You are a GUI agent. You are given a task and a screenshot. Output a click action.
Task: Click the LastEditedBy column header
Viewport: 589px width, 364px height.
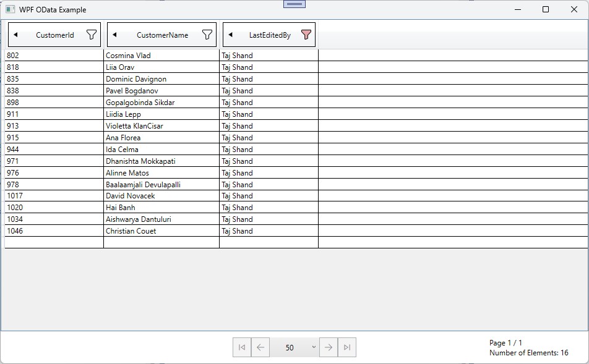click(270, 35)
